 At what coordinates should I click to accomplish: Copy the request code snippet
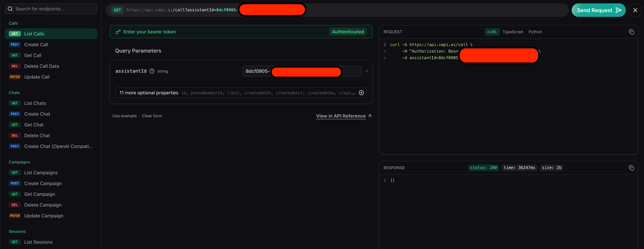(632, 32)
